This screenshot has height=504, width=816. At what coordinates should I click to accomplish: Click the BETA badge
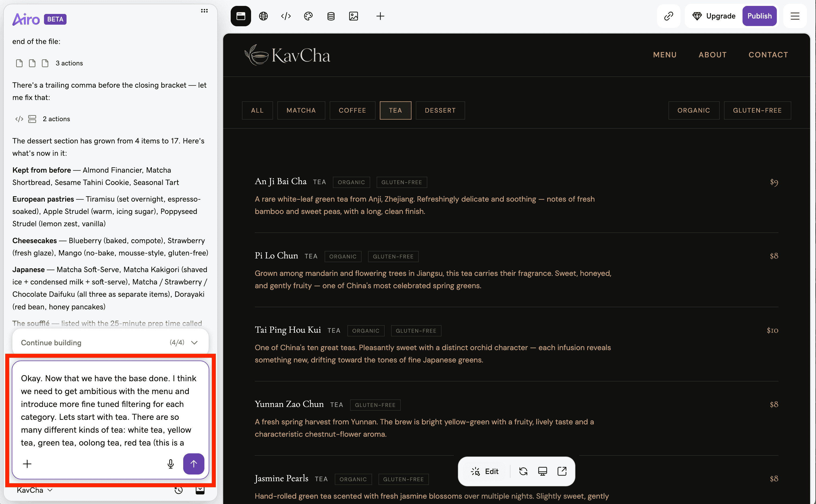[x=55, y=19]
